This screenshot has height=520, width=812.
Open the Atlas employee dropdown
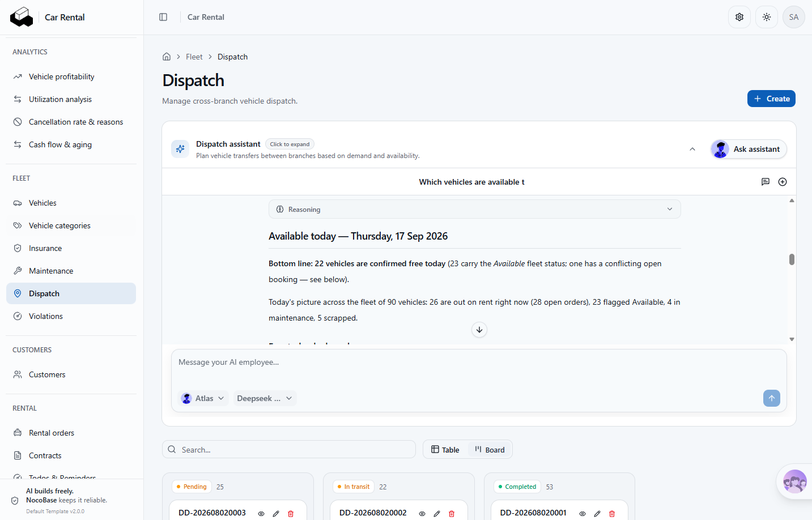coord(203,398)
